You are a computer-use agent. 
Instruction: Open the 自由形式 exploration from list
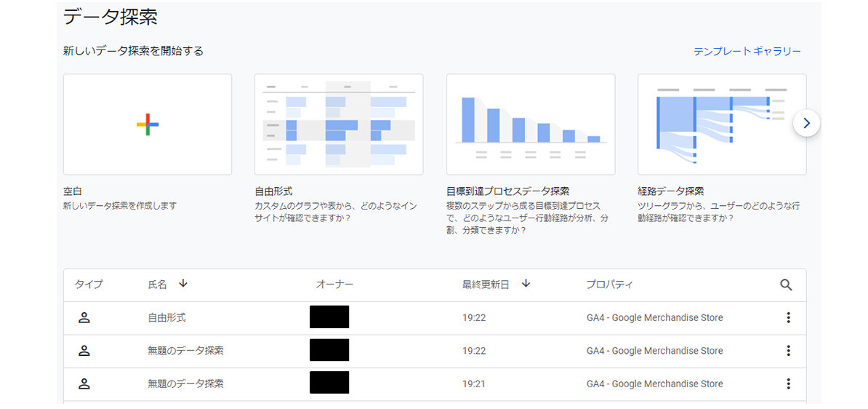(x=166, y=318)
